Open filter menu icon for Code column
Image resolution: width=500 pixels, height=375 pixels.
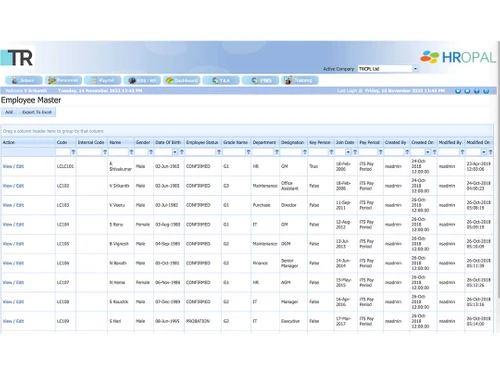(x=73, y=152)
